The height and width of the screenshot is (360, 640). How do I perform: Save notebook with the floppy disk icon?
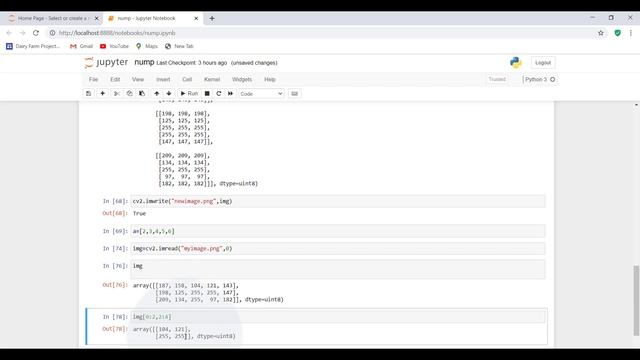(89, 93)
